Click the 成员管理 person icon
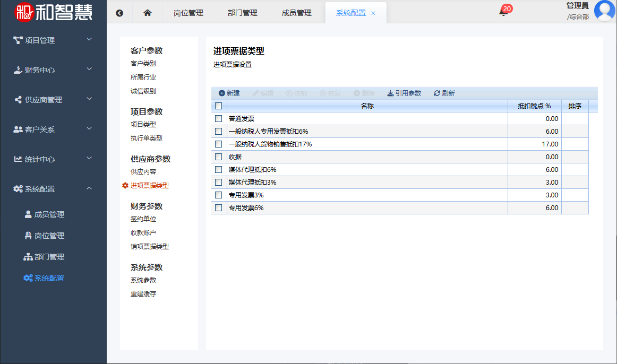Screen dimensions: 617x364 pos(28,214)
